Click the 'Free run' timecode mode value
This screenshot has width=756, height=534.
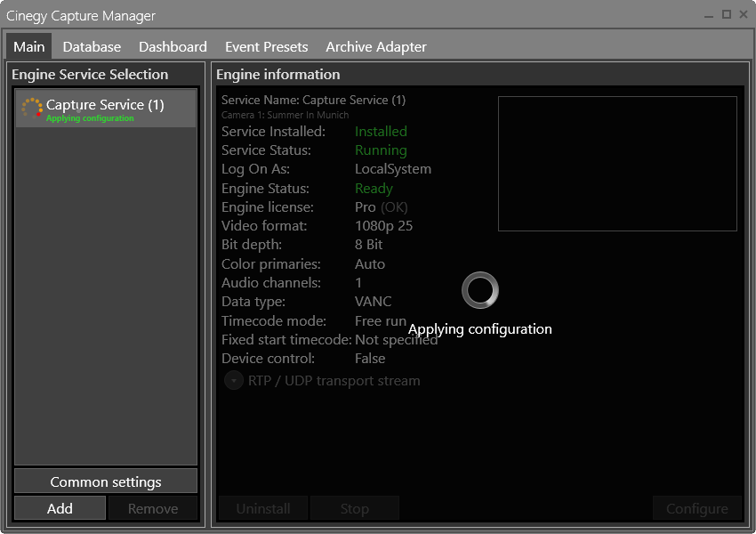tap(381, 320)
